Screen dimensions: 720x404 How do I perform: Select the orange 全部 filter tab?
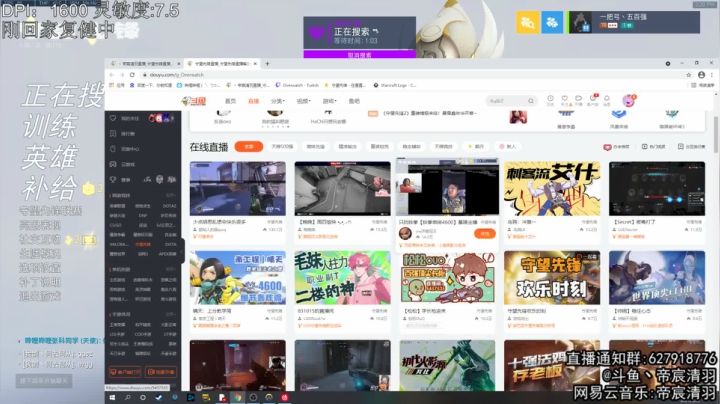248,146
